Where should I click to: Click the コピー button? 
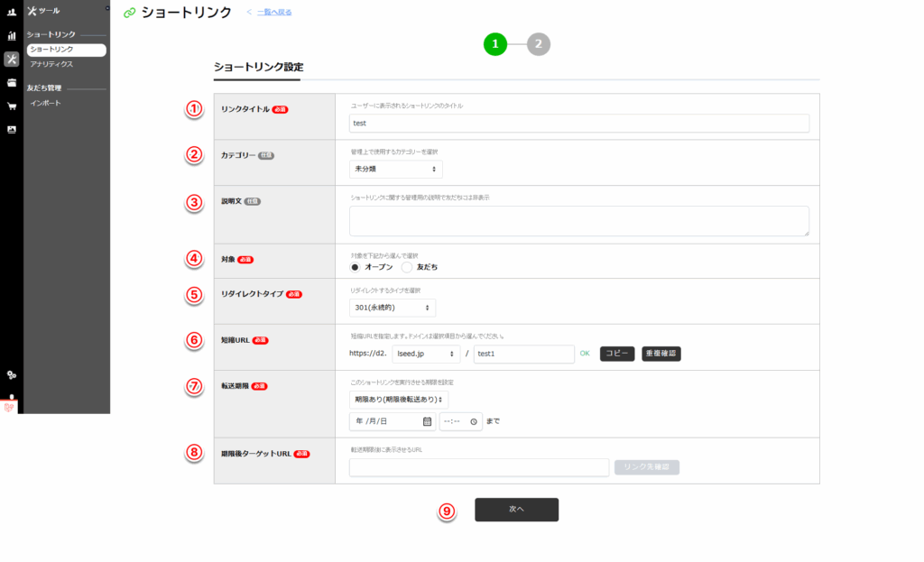click(x=617, y=354)
